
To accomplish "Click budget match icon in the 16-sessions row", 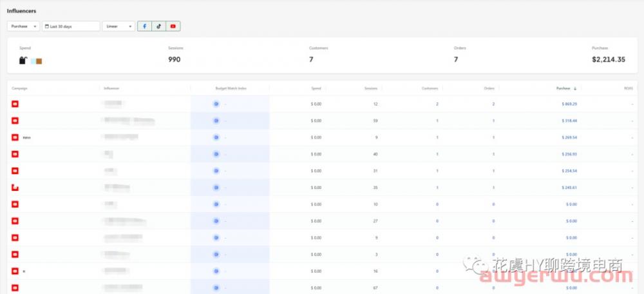I will click(x=216, y=271).
